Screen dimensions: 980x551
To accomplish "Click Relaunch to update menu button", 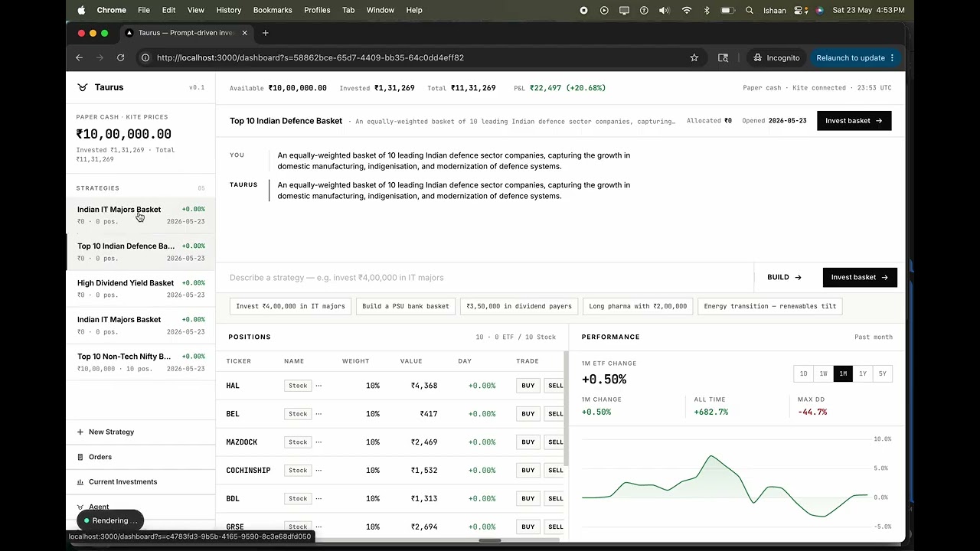I will coord(854,57).
